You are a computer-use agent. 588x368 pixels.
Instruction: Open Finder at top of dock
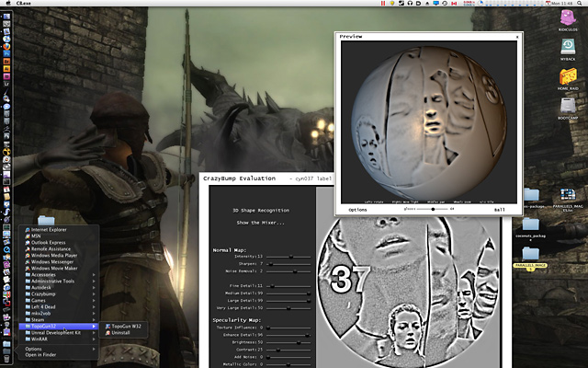(x=6, y=17)
